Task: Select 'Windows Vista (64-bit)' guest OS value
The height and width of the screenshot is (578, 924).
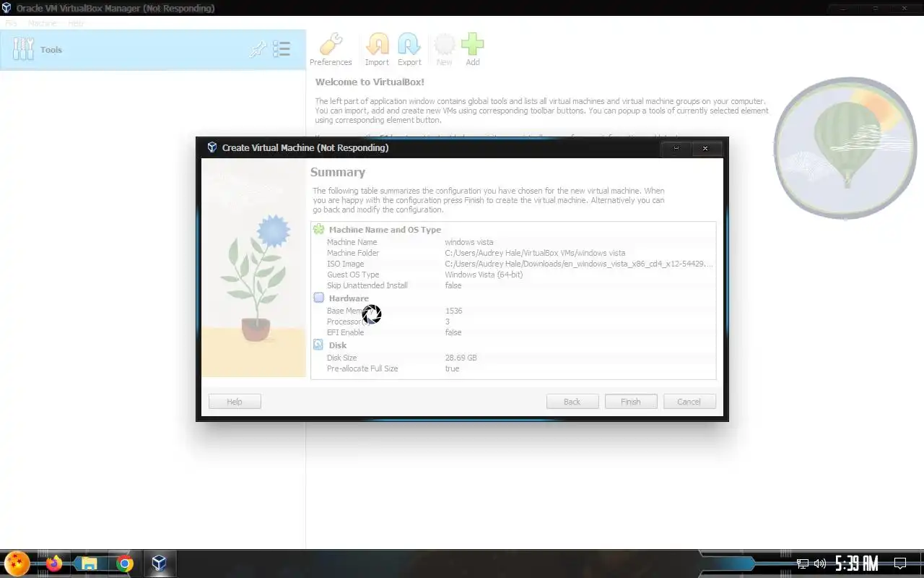Action: tap(484, 275)
